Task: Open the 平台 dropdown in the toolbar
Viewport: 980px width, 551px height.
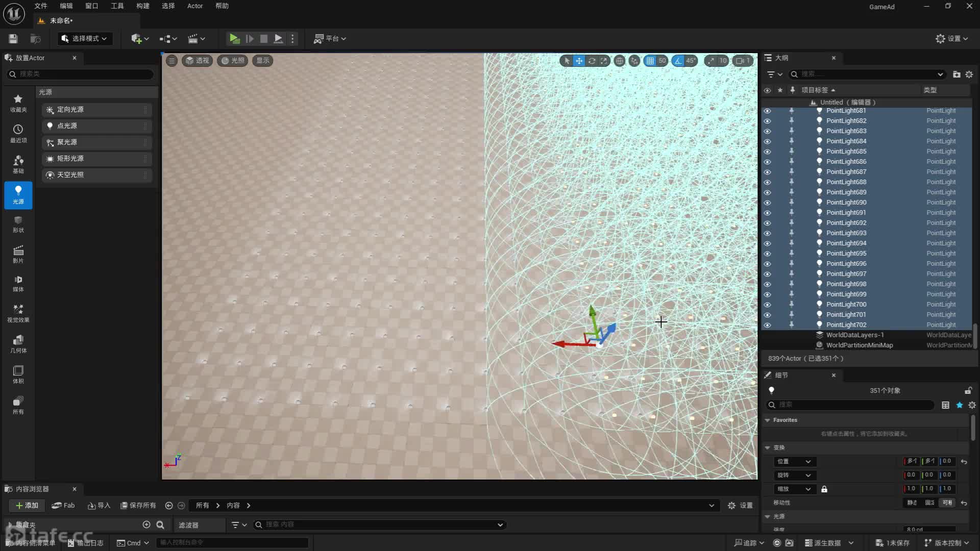Action: coord(330,38)
